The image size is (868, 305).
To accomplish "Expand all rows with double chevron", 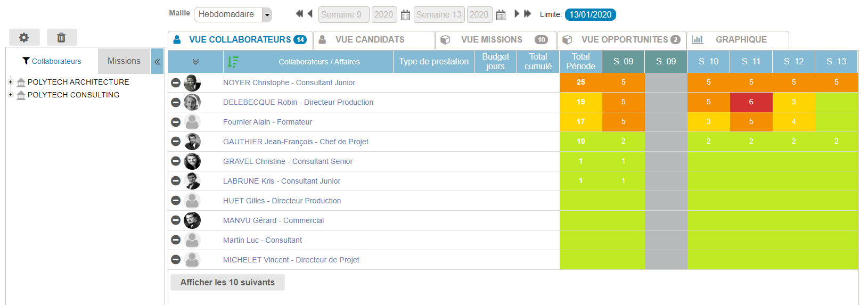I will 195,62.
